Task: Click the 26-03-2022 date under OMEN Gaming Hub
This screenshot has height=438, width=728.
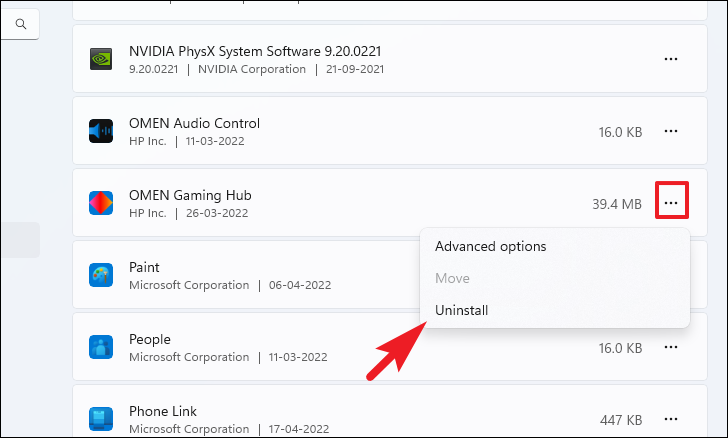Action: click(217, 213)
